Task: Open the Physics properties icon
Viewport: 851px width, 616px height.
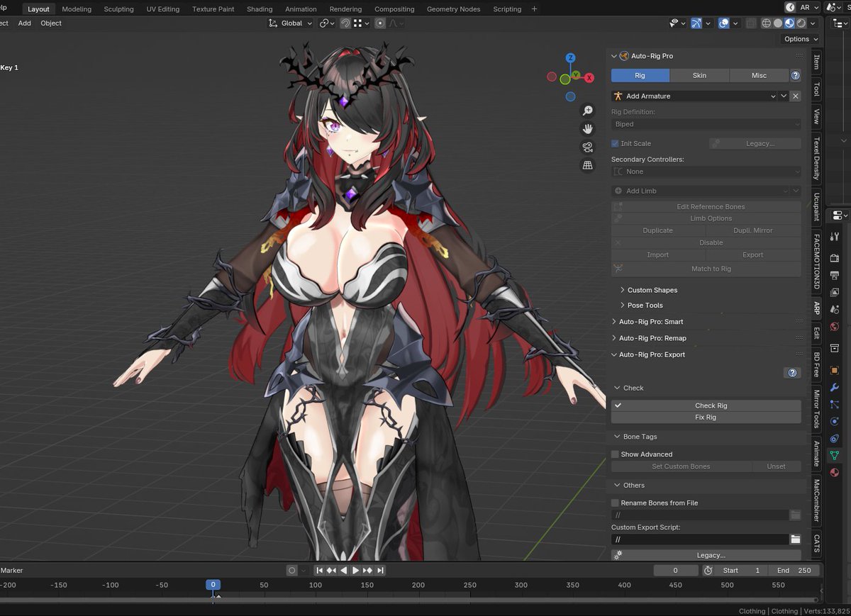Action: pyautogui.click(x=835, y=421)
